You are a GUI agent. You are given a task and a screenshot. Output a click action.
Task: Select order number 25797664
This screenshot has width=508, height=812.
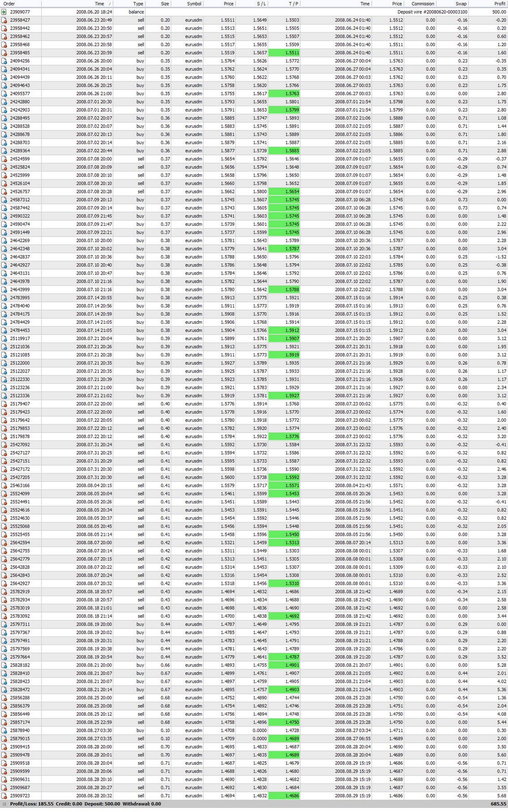point(20,657)
